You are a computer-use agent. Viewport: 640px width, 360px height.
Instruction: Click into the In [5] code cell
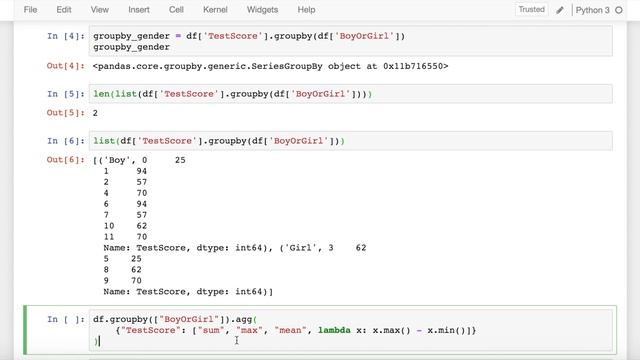[x=350, y=94]
